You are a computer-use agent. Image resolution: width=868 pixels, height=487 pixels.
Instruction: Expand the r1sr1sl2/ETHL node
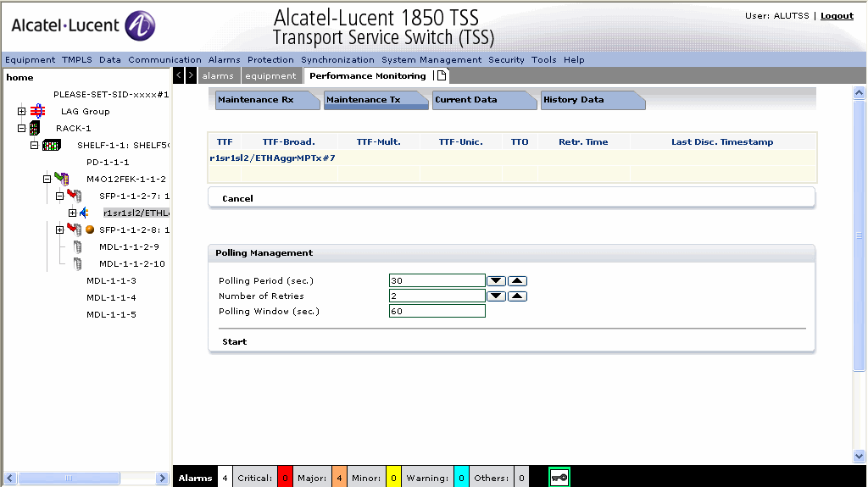pos(73,213)
